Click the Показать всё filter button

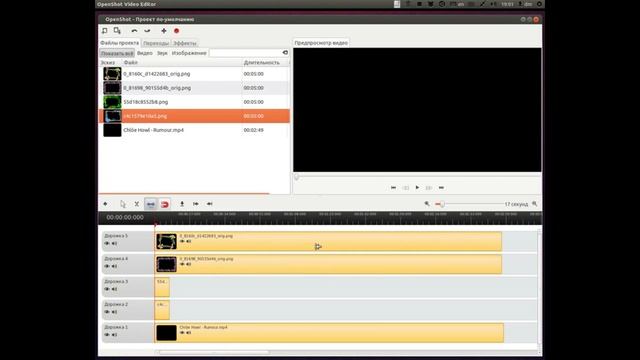(117, 53)
